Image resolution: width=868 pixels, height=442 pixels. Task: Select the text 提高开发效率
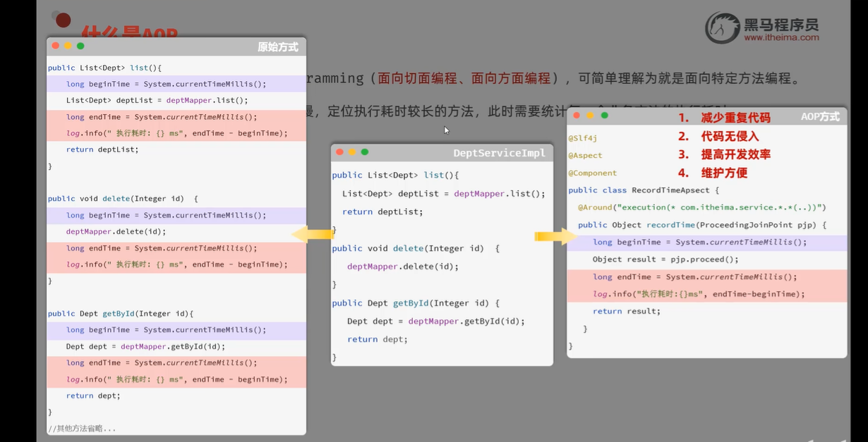[x=735, y=154]
